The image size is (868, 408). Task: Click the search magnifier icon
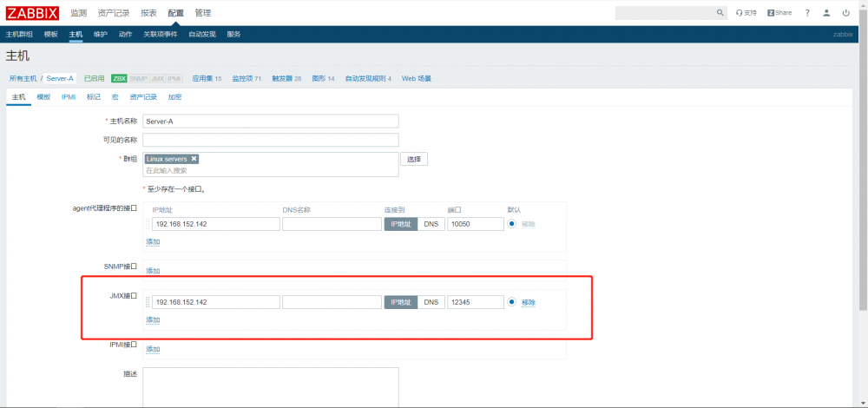coord(720,13)
